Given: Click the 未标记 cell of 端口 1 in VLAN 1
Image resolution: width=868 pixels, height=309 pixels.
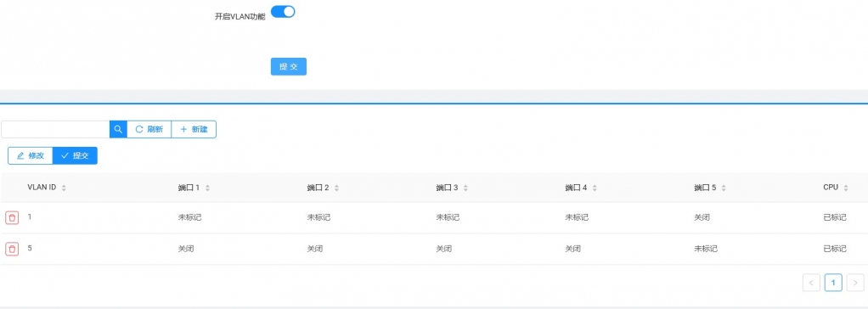Looking at the screenshot, I should 189,217.
